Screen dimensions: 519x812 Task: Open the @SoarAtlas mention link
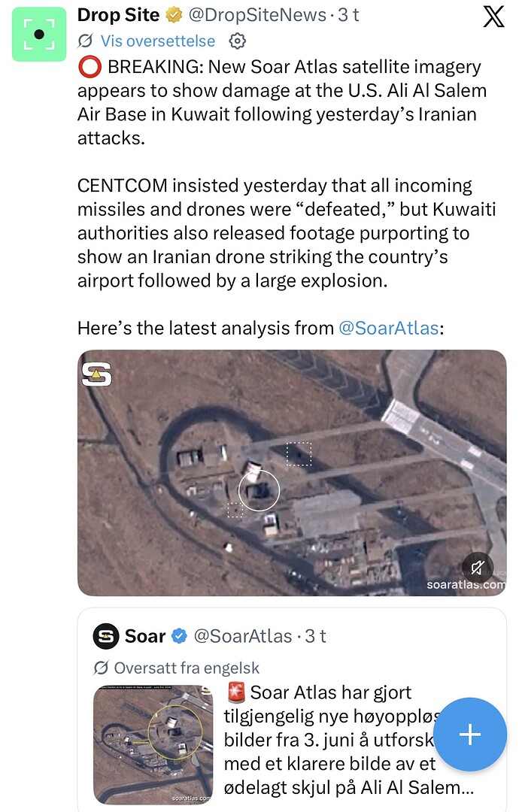388,328
